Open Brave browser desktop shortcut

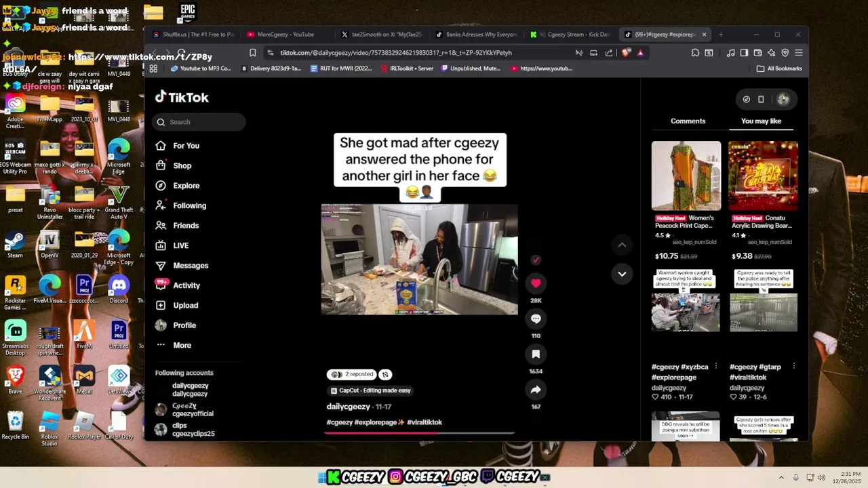click(15, 380)
